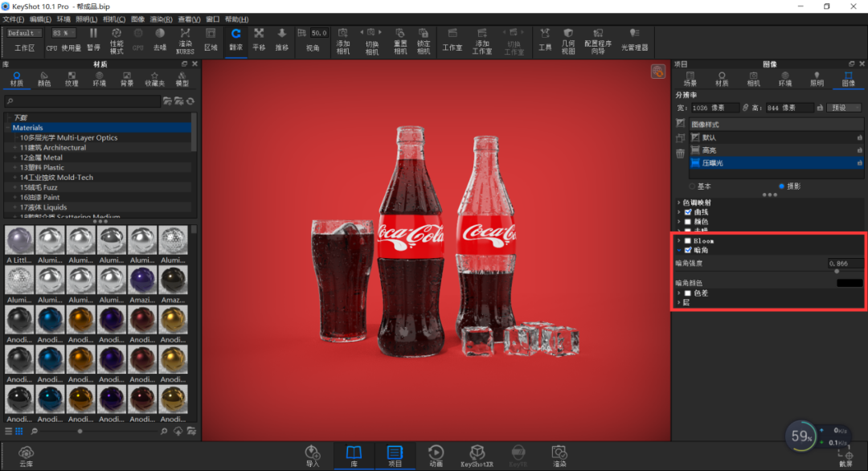Select the 默认 image style
The height and width of the screenshot is (471, 868).
tap(776, 137)
